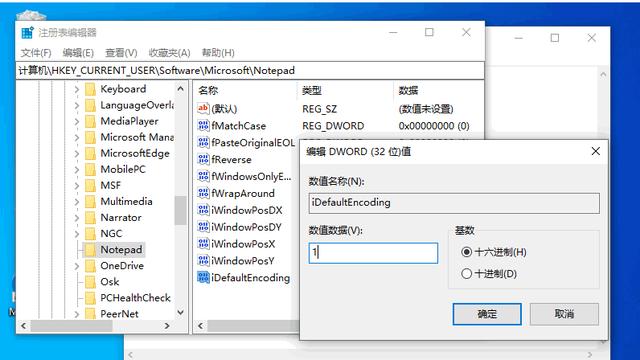Click the 0x00000000 (0) data cell

pos(434,126)
